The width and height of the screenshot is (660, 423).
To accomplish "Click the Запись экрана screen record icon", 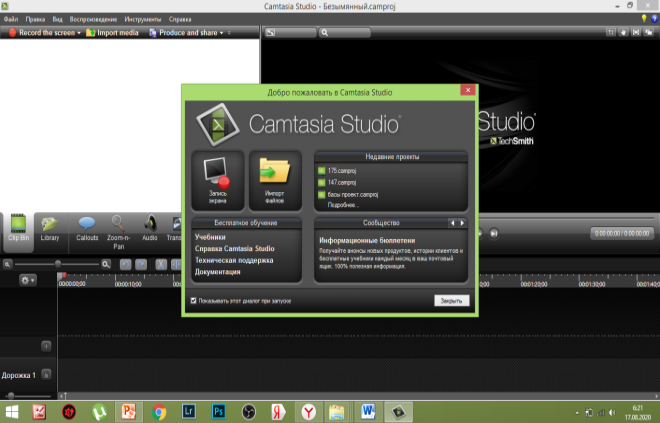I will (218, 181).
